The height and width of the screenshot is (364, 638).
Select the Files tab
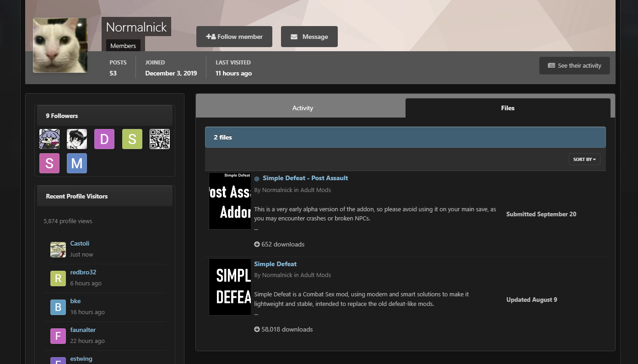pyautogui.click(x=508, y=108)
